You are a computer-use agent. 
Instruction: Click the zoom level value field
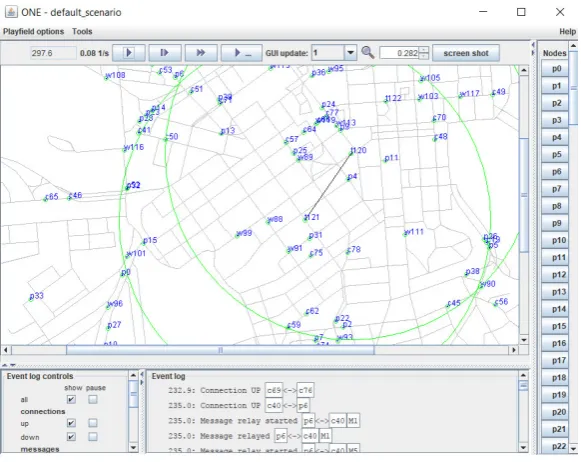(x=399, y=53)
